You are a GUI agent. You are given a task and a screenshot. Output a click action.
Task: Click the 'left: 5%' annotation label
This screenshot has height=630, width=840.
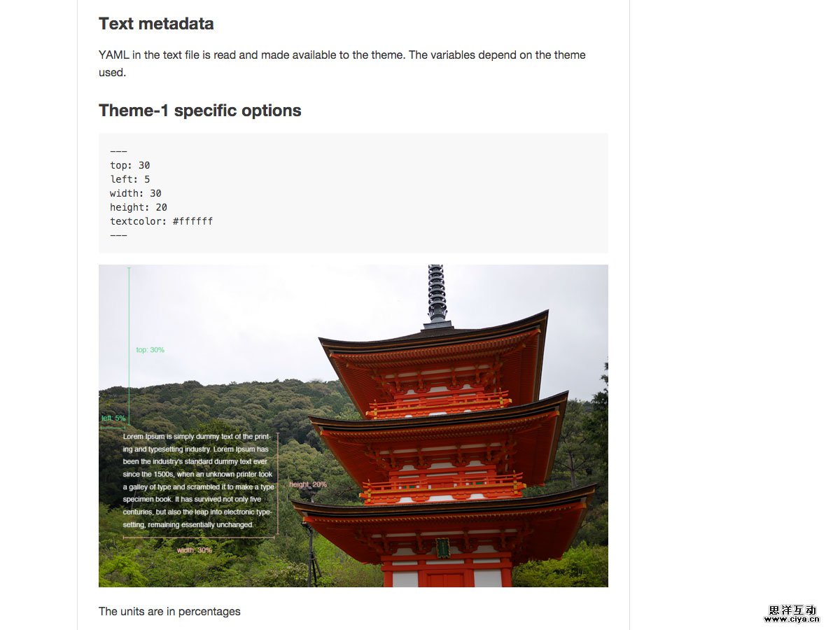click(x=113, y=419)
